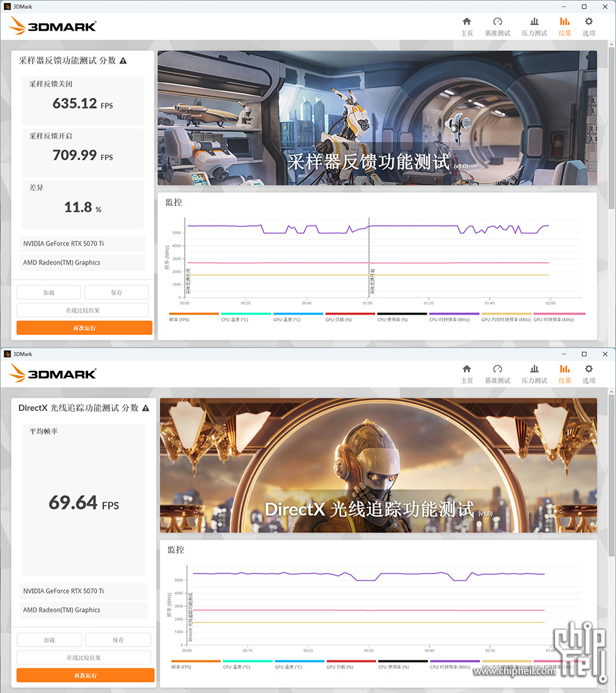Toggle 帧率 (FPS) legend in bottom monitoring chart

coord(196,664)
